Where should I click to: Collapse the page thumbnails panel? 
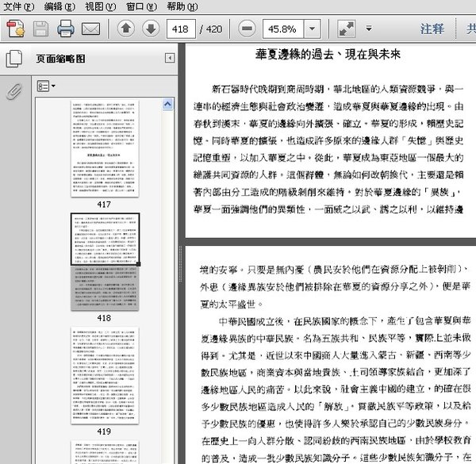click(170, 58)
